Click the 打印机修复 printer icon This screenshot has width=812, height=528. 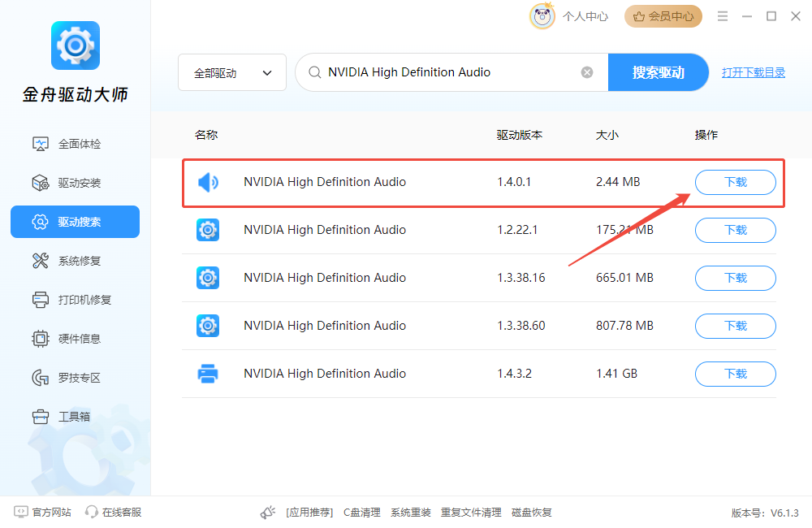coord(41,300)
